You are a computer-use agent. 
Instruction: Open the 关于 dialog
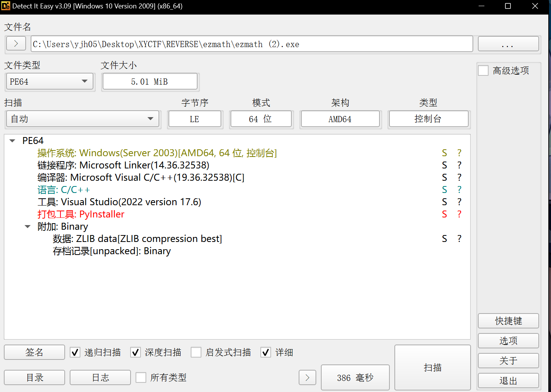(x=508, y=360)
